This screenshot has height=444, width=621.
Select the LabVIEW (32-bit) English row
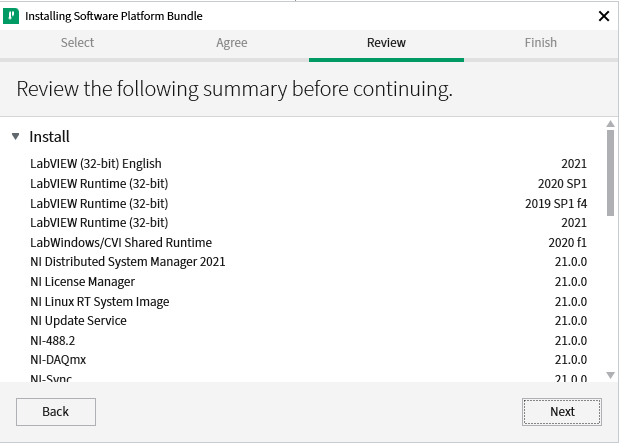tap(308, 164)
